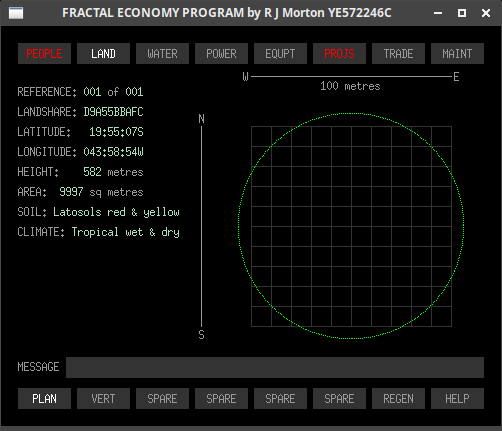
Task: Regenerate the land with REGEN
Action: pos(398,398)
